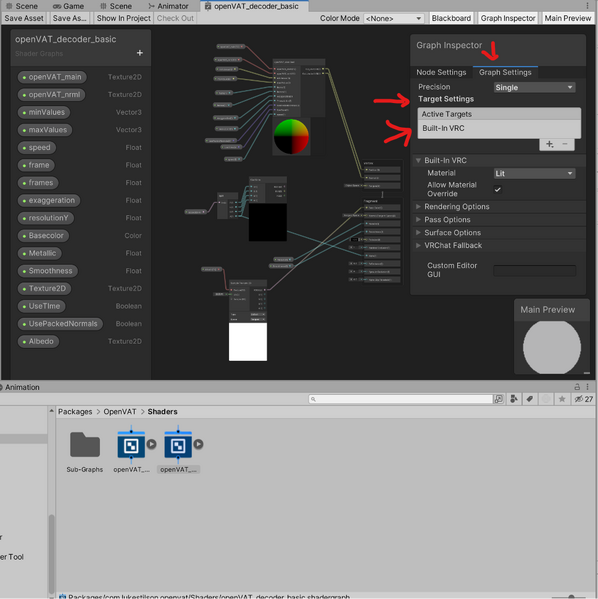Switch to the Animator tab
Image resolution: width=598 pixels, height=599 pixels.
[x=169, y=6]
